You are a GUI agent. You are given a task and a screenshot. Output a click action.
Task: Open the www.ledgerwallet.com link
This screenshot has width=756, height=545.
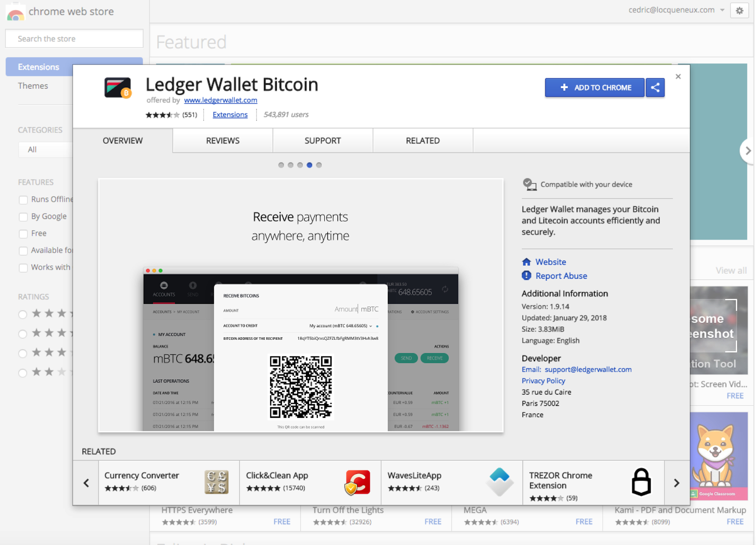click(x=220, y=100)
